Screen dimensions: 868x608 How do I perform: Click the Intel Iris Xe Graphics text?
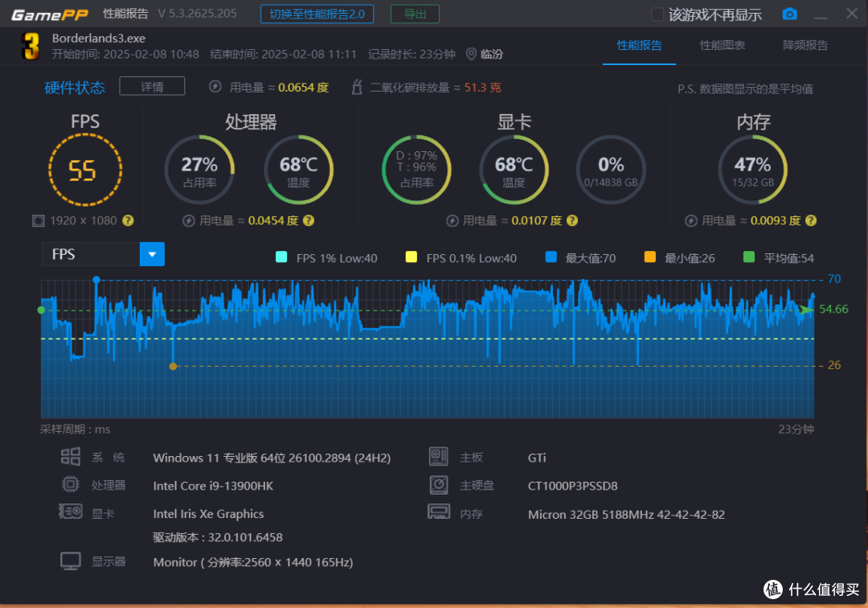point(208,514)
